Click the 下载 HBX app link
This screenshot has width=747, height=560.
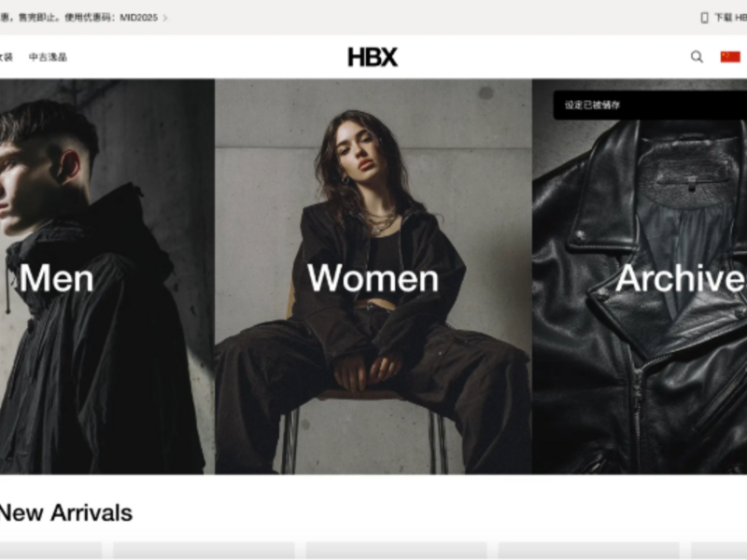730,18
